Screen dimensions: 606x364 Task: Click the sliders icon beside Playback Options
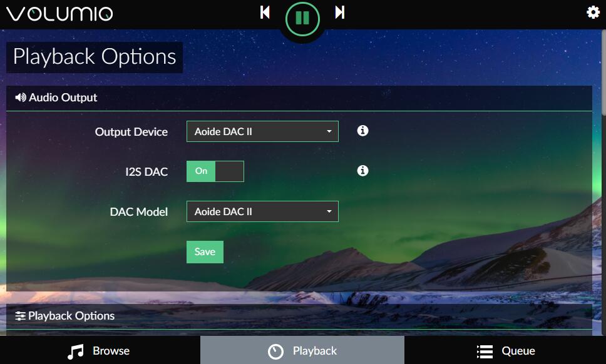coord(20,316)
